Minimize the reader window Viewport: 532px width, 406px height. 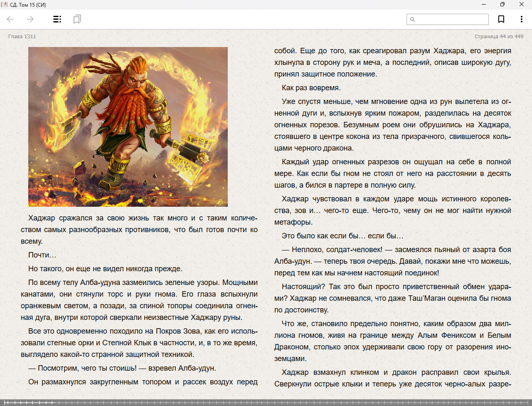[x=483, y=5]
